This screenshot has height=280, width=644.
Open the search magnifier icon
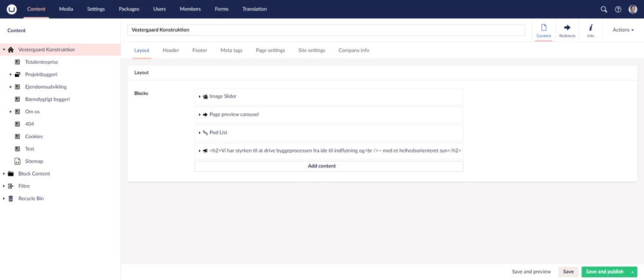click(x=603, y=10)
